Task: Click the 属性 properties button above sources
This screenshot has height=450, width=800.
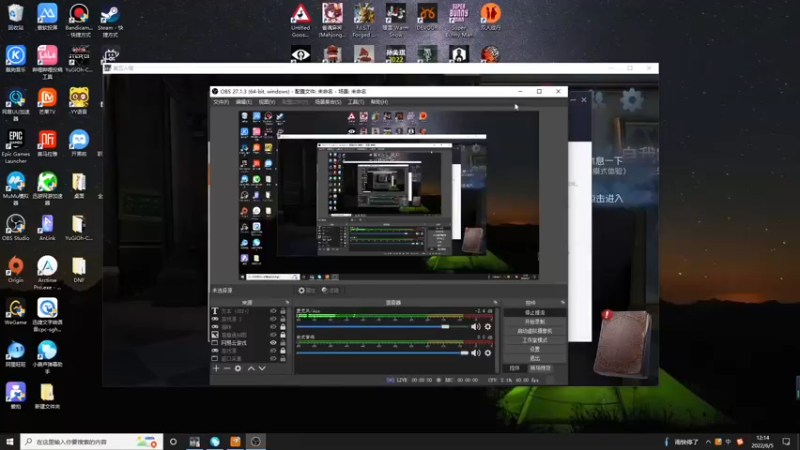Action: pyautogui.click(x=307, y=290)
